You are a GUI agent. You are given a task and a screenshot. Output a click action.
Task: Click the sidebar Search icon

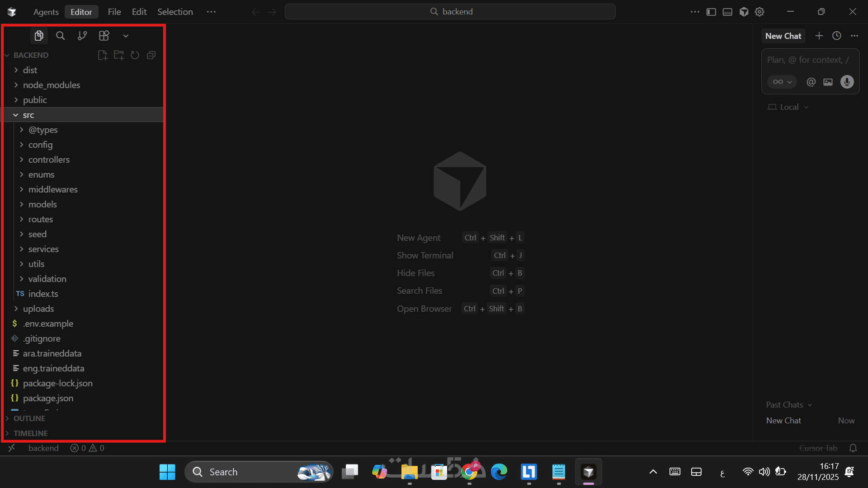tap(60, 36)
